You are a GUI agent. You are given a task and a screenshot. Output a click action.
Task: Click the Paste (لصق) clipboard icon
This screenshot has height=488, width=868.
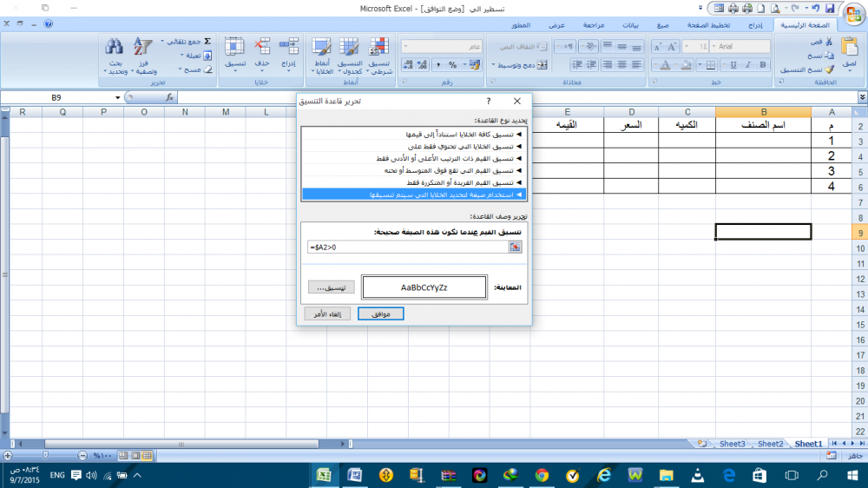pos(849,49)
